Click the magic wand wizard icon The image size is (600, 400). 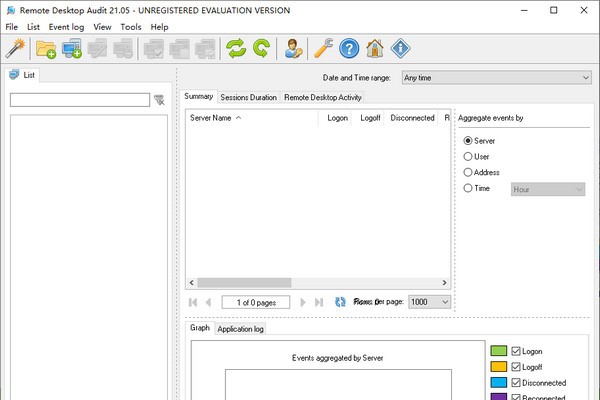click(x=15, y=49)
